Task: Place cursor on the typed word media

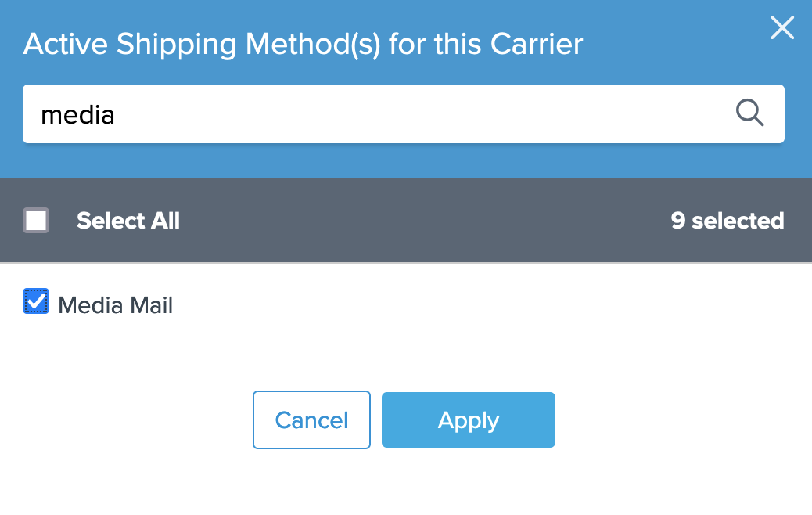Action: click(x=77, y=115)
